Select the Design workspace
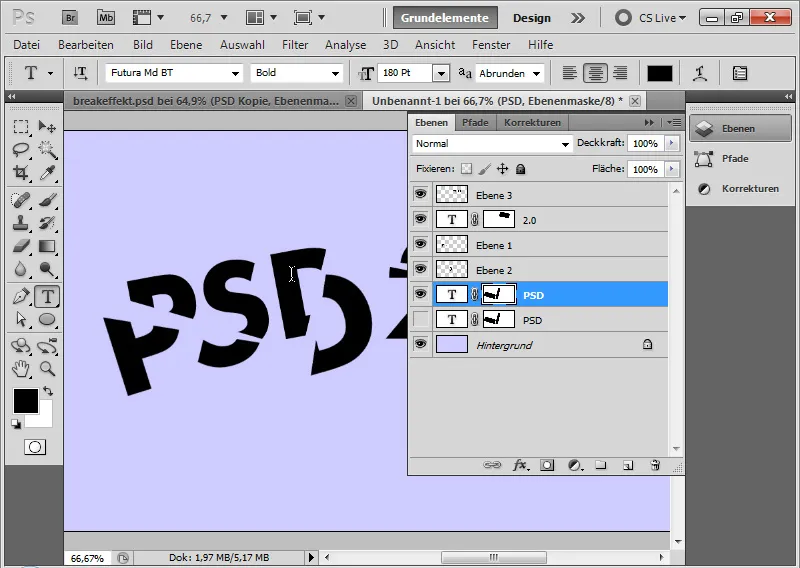 click(532, 18)
